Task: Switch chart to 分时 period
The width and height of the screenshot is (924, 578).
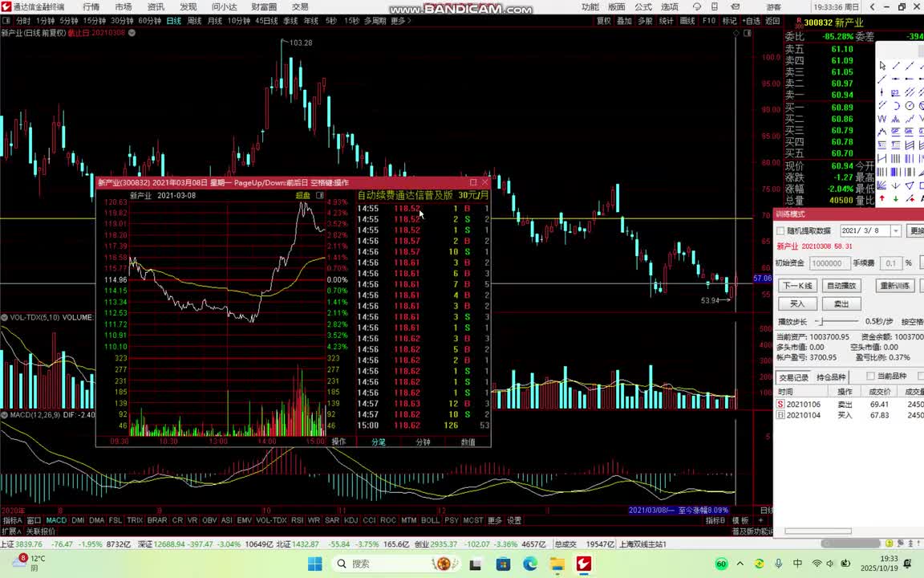Action: click(23, 21)
